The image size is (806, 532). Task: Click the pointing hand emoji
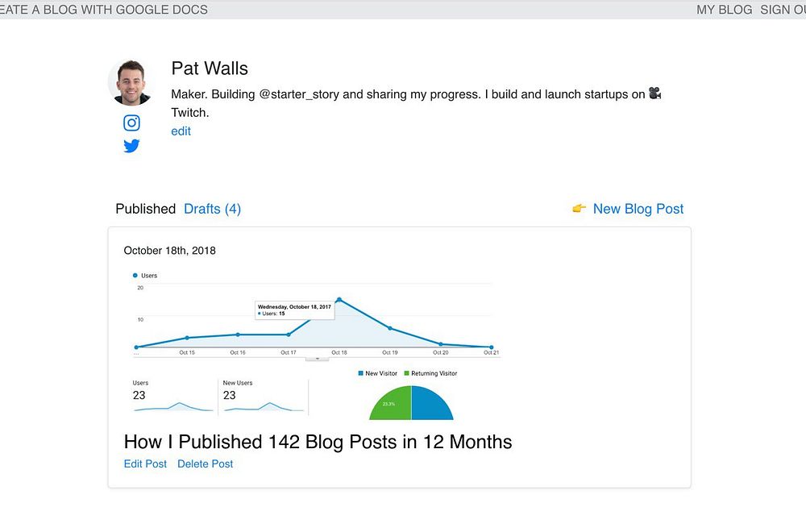coord(579,209)
